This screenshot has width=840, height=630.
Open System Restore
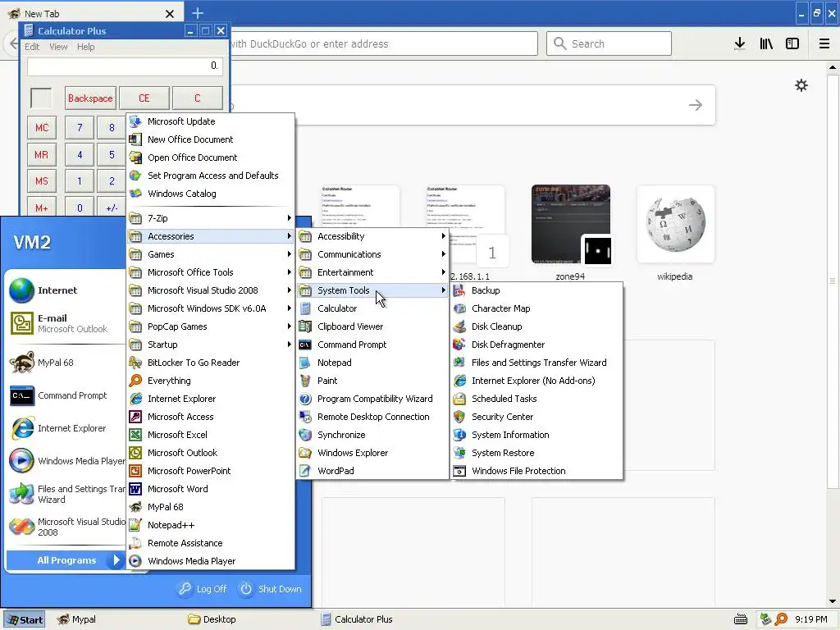(536, 453)
